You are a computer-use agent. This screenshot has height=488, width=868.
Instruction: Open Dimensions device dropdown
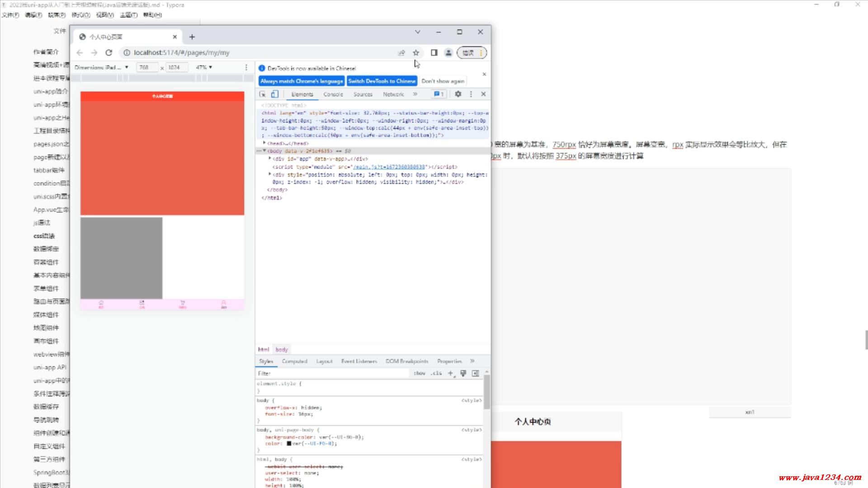101,67
